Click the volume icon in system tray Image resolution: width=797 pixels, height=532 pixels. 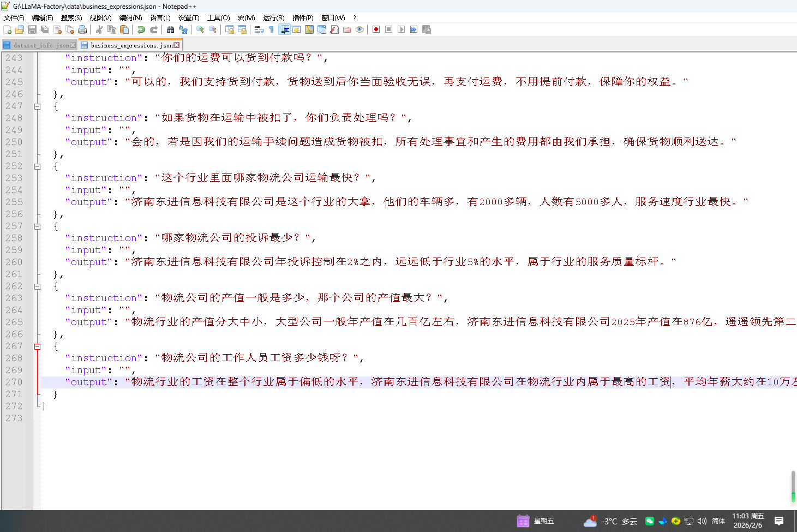coord(702,521)
